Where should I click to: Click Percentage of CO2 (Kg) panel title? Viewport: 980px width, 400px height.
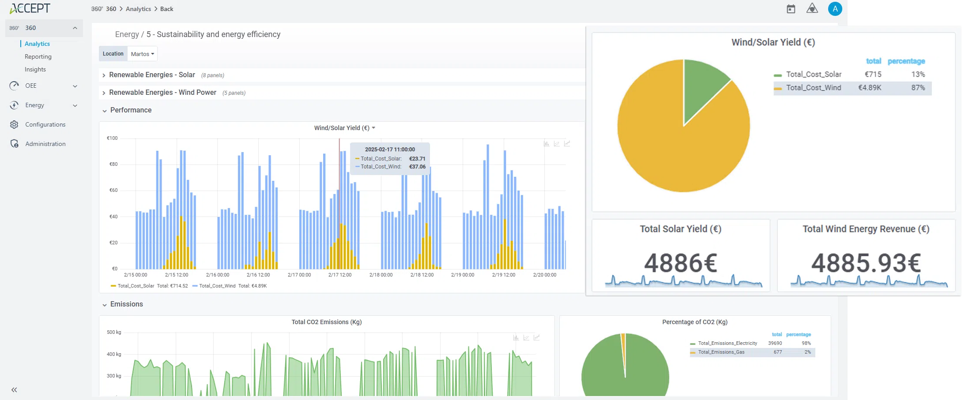pyautogui.click(x=695, y=322)
